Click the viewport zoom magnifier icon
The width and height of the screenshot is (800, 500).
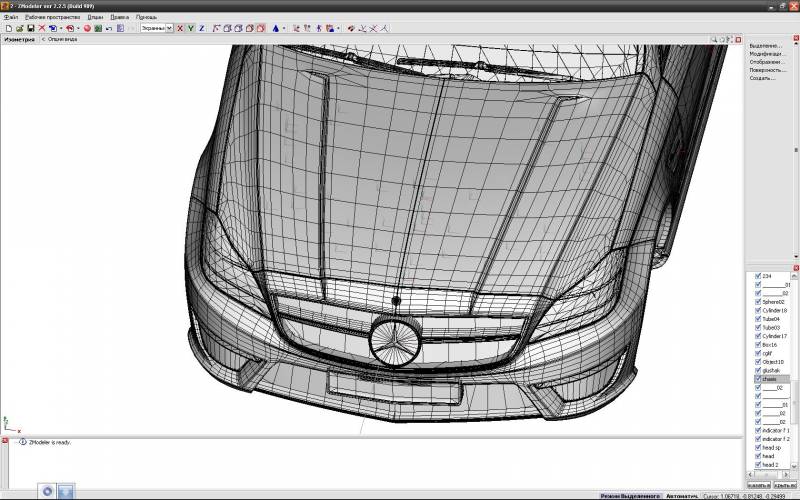pos(714,39)
